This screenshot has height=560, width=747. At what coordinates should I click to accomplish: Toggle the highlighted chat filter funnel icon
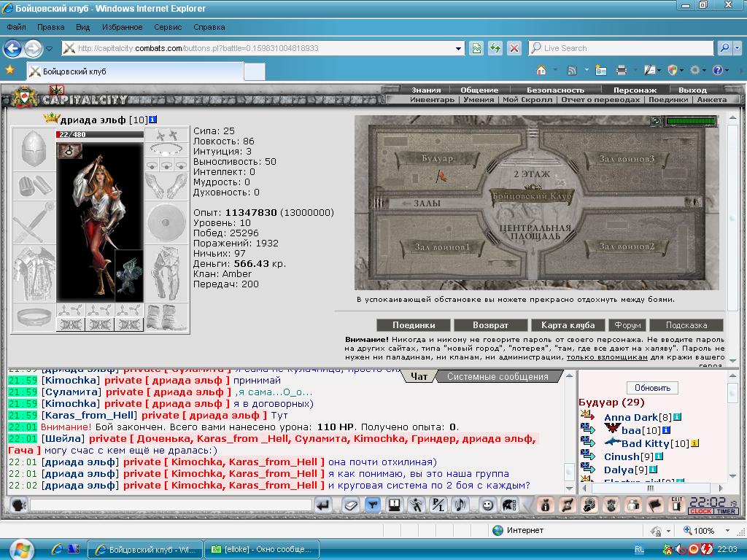372,505
